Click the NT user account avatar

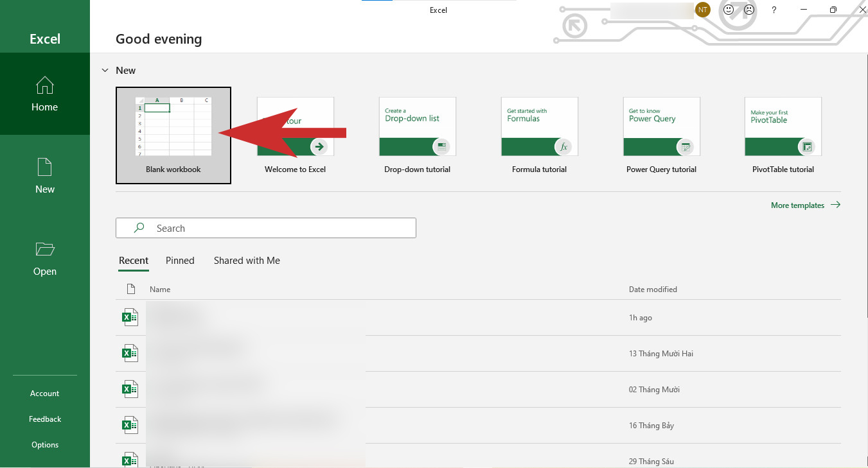pos(703,10)
